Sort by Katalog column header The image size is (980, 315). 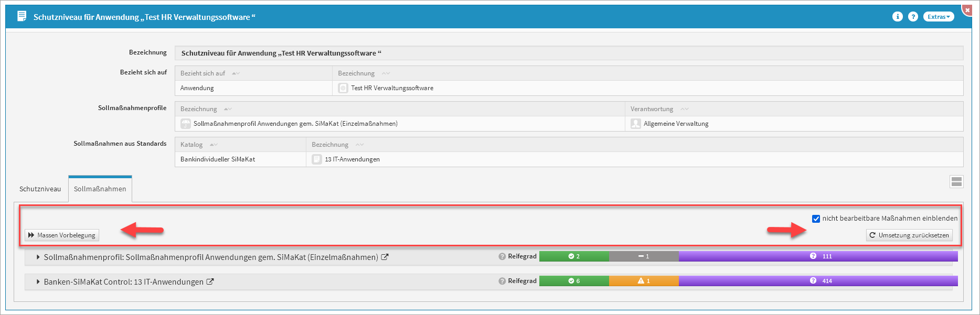click(x=191, y=145)
